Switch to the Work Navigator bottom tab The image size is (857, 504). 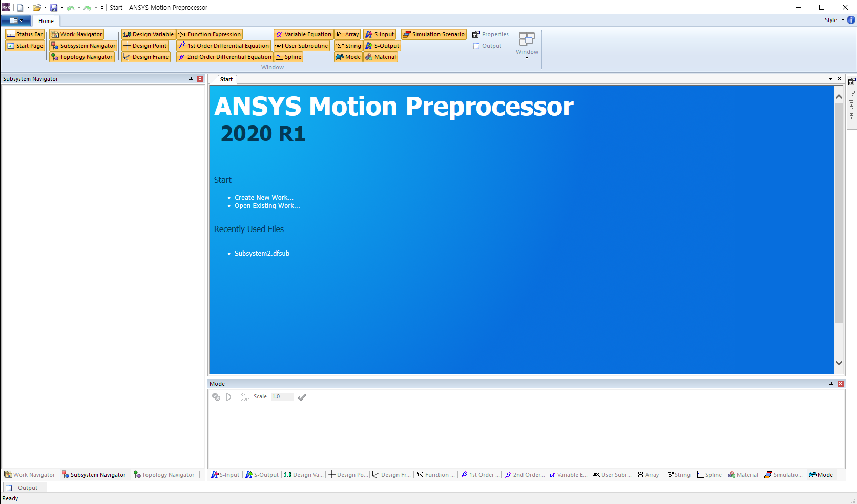click(x=30, y=475)
